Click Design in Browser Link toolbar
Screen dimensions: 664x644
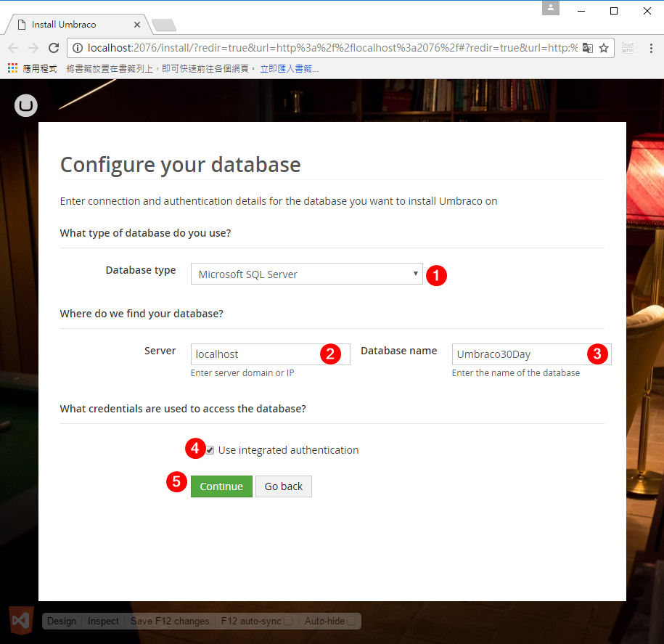(62, 621)
